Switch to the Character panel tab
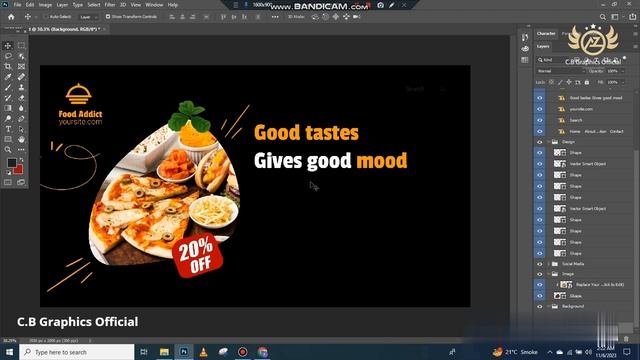 click(x=546, y=33)
